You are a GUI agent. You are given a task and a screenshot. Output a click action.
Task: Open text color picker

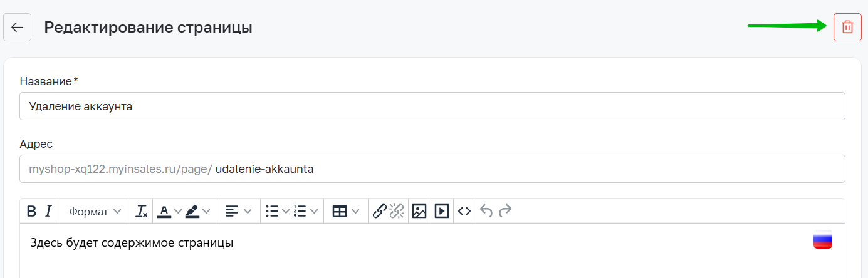coord(164,211)
